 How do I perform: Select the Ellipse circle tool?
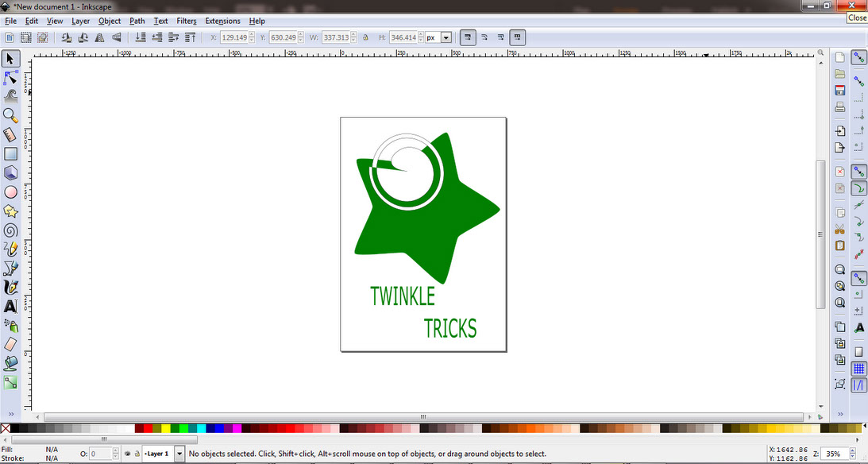click(x=10, y=192)
